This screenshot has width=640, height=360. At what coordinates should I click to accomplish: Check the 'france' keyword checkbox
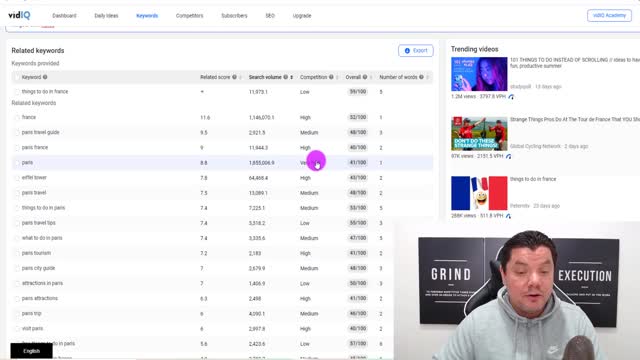pos(17,118)
